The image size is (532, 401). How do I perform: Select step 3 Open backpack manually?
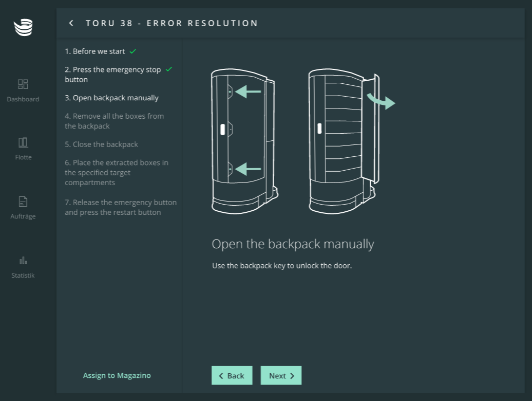click(x=111, y=98)
